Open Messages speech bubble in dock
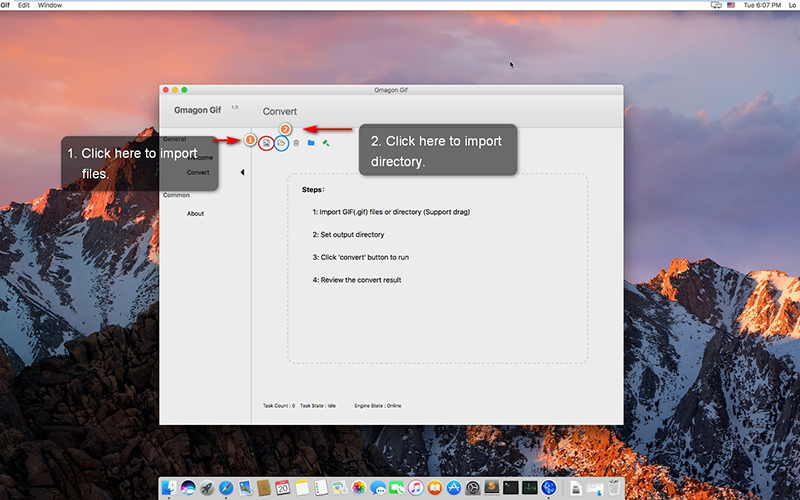The width and height of the screenshot is (800, 500). point(378,488)
